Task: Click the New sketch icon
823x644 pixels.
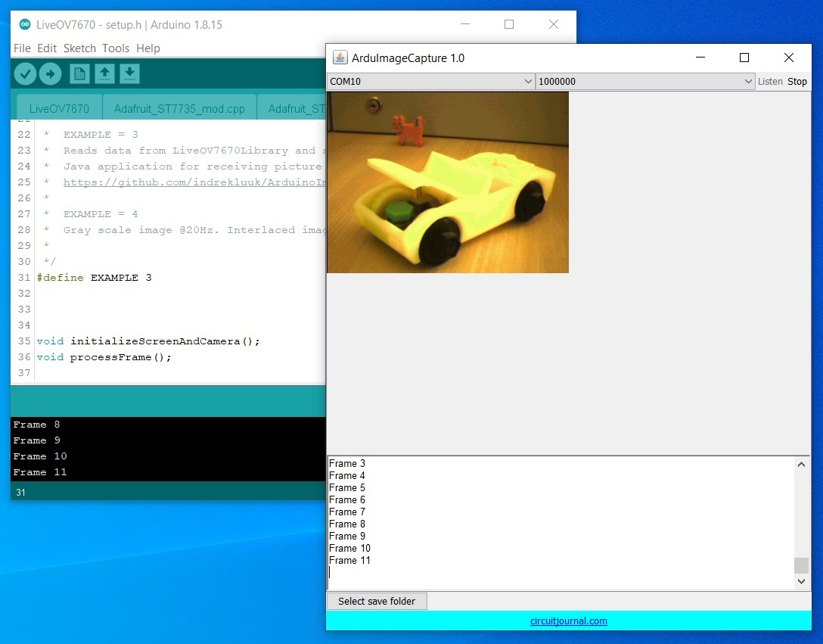Action: coord(79,73)
